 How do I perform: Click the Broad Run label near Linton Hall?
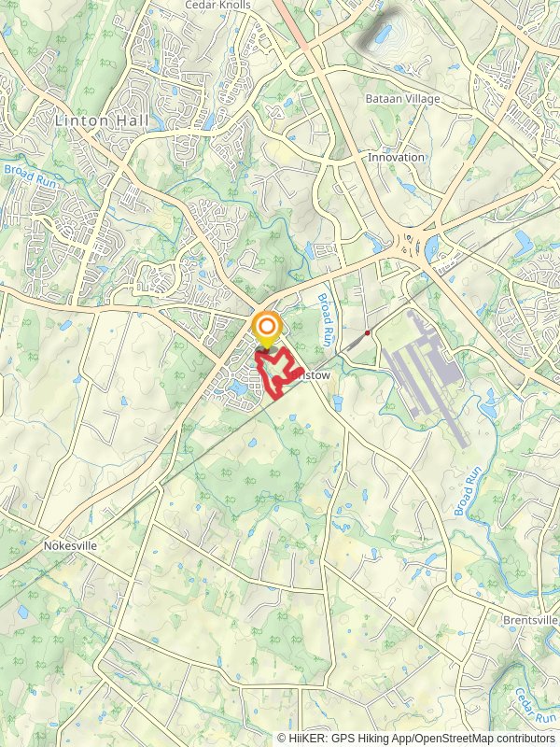click(30, 176)
